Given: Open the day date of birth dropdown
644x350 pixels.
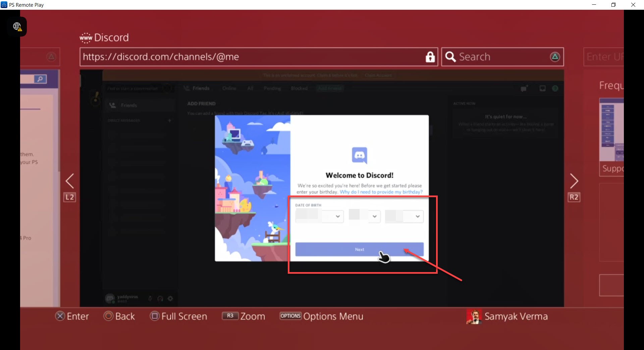Looking at the screenshot, I should click(x=364, y=216).
